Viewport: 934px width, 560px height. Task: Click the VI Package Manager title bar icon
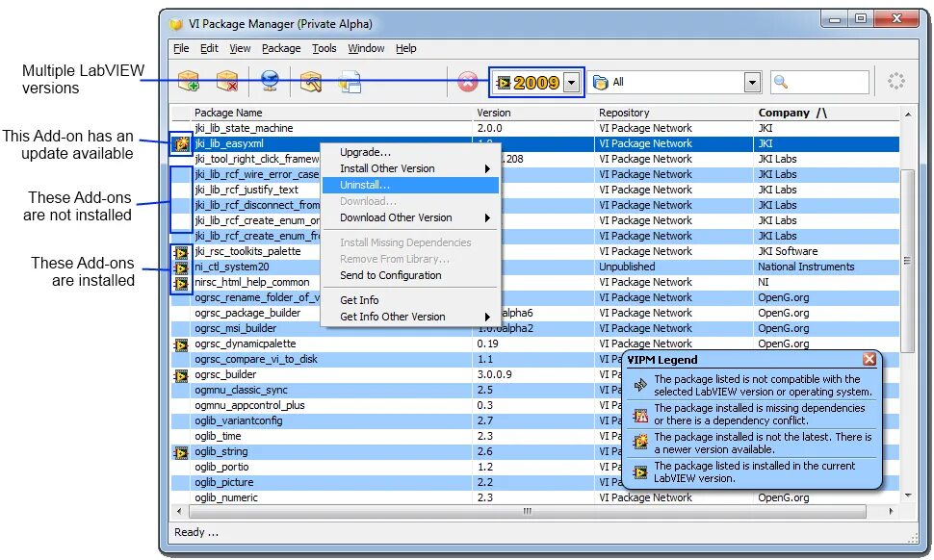tap(175, 24)
